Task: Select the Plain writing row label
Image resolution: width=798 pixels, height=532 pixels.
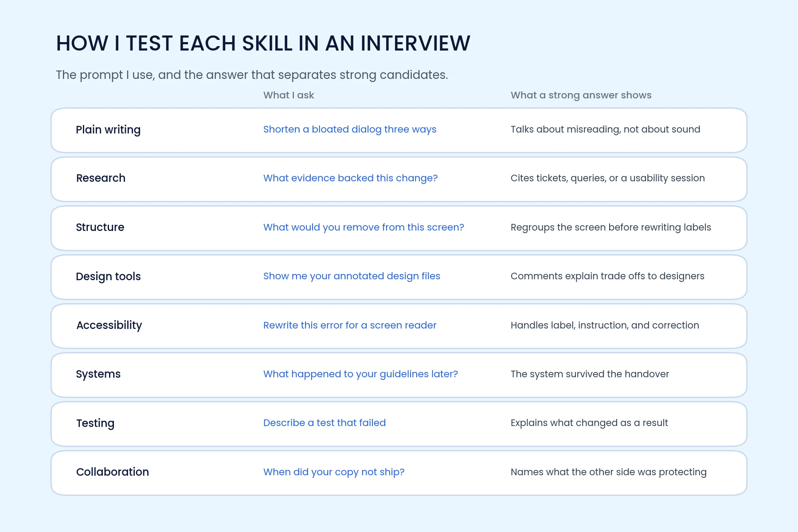Action: point(108,130)
